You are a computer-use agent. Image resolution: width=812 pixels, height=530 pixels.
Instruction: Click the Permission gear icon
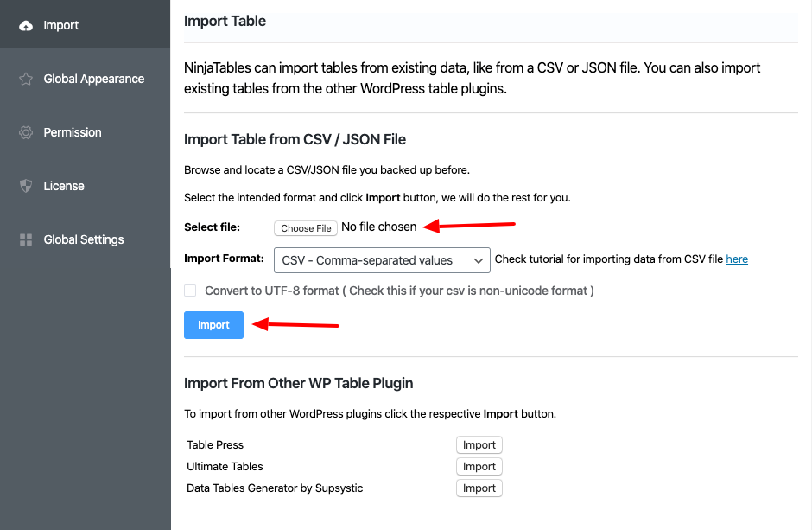click(26, 133)
